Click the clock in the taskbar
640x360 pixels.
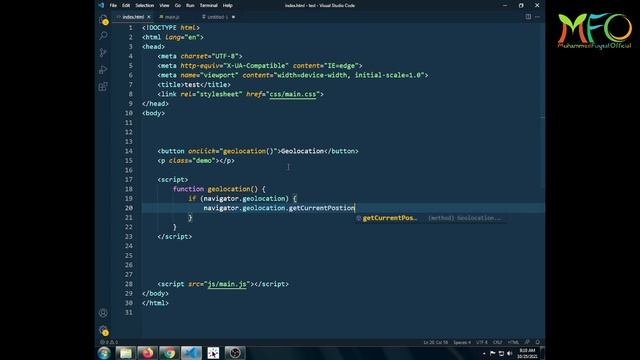527,353
